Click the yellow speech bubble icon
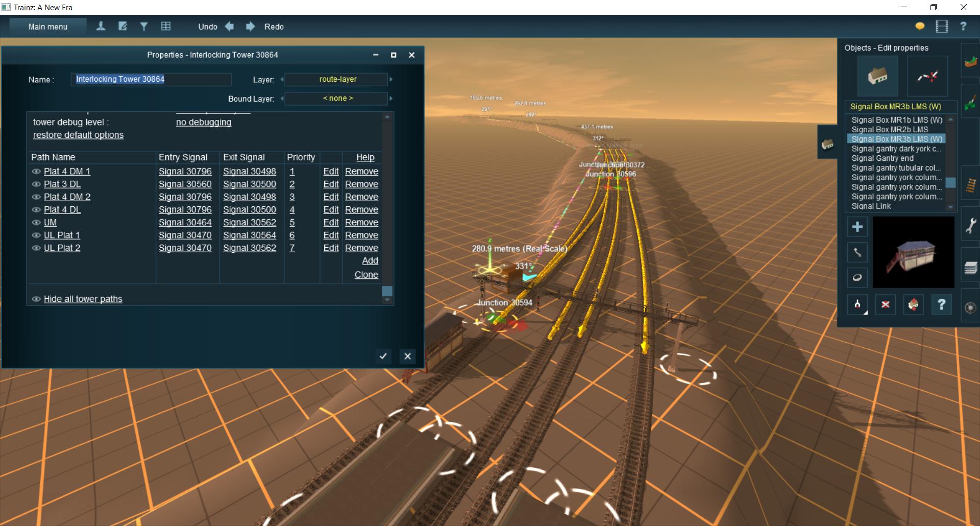Screen dimensions: 980x526 [x=920, y=27]
